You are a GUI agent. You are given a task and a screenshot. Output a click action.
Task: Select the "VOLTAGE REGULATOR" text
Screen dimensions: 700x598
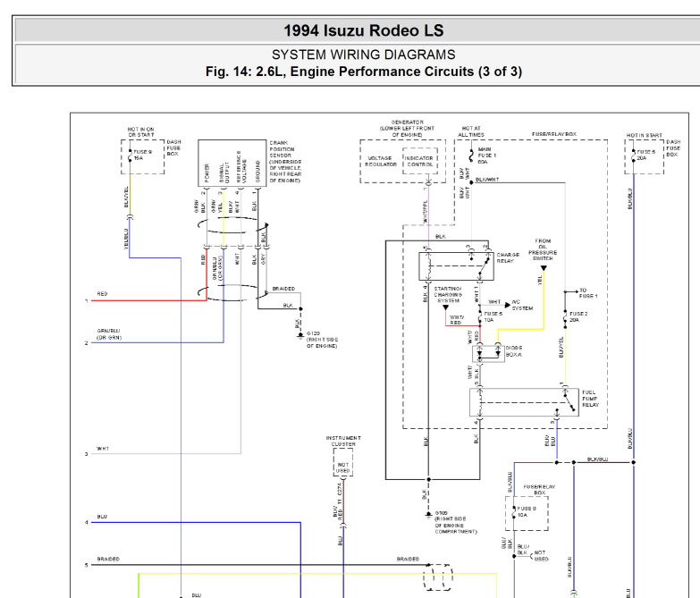coord(380,161)
